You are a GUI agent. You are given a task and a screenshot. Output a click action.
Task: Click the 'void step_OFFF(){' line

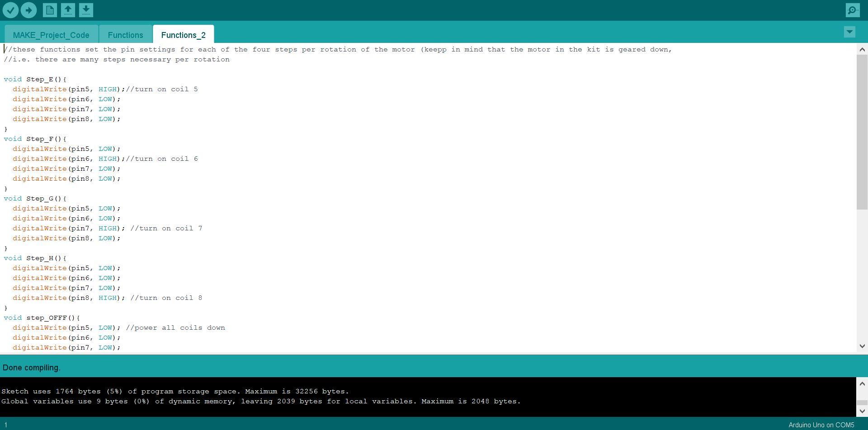[42, 318]
